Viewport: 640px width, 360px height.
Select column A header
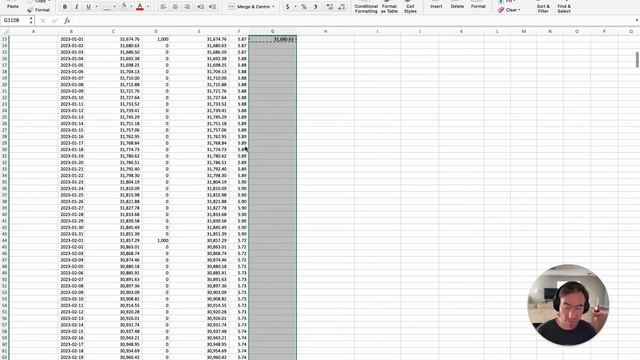coord(33,31)
